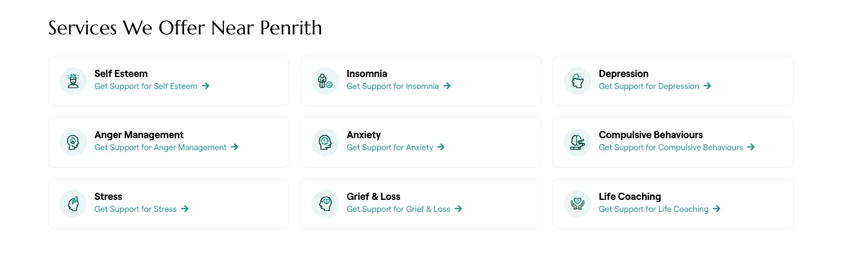Follow the Get Support for Stress link

tap(141, 209)
